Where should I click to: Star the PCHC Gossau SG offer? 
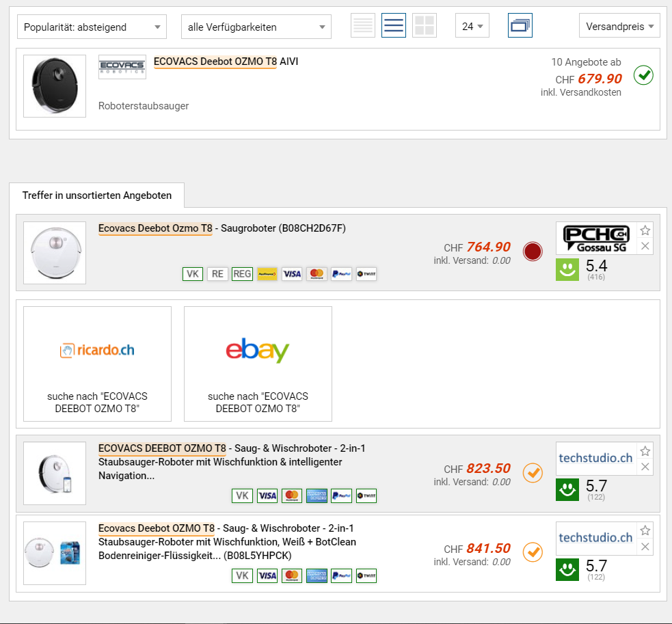click(x=645, y=230)
